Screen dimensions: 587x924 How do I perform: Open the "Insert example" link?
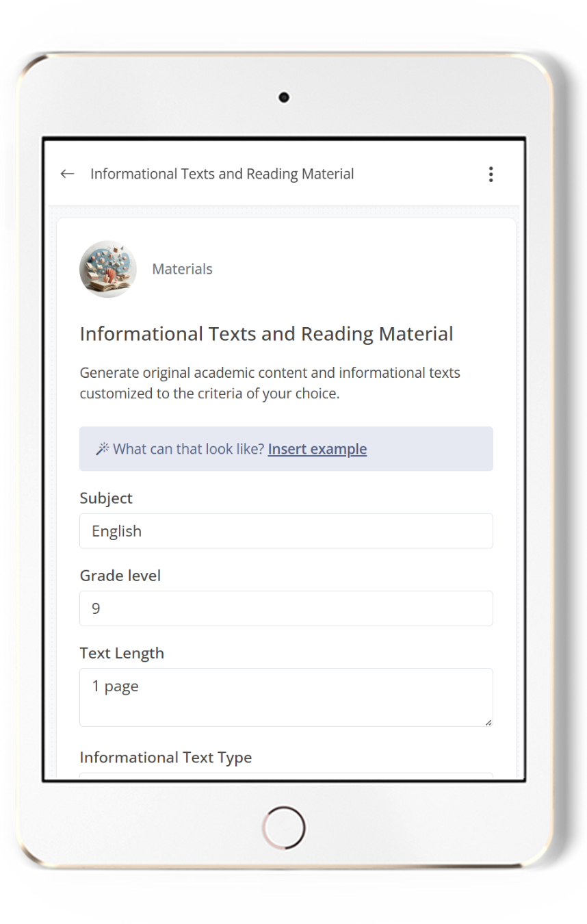click(x=317, y=449)
